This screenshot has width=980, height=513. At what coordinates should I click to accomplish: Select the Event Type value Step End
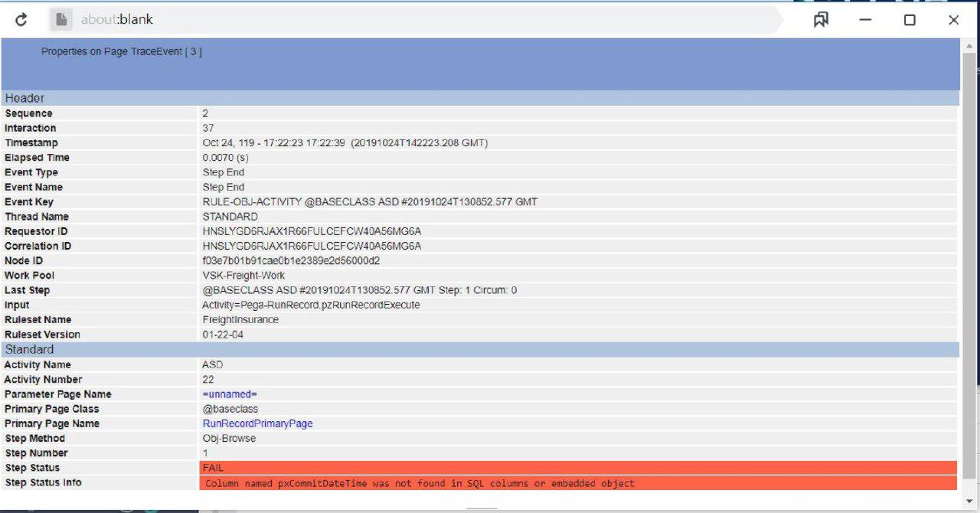coord(224,172)
